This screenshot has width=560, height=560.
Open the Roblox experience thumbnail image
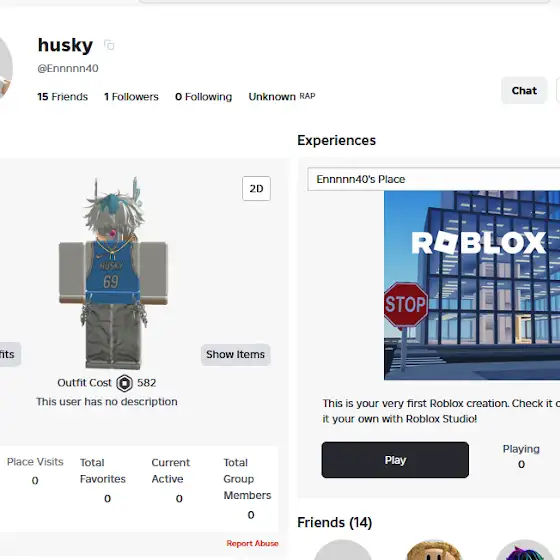[472, 285]
